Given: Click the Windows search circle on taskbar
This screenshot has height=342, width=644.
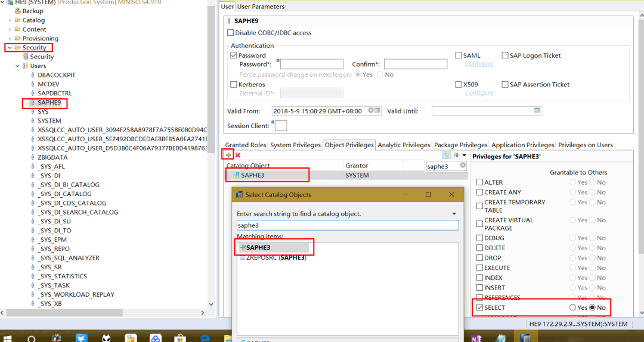Looking at the screenshot, I should 31,338.
